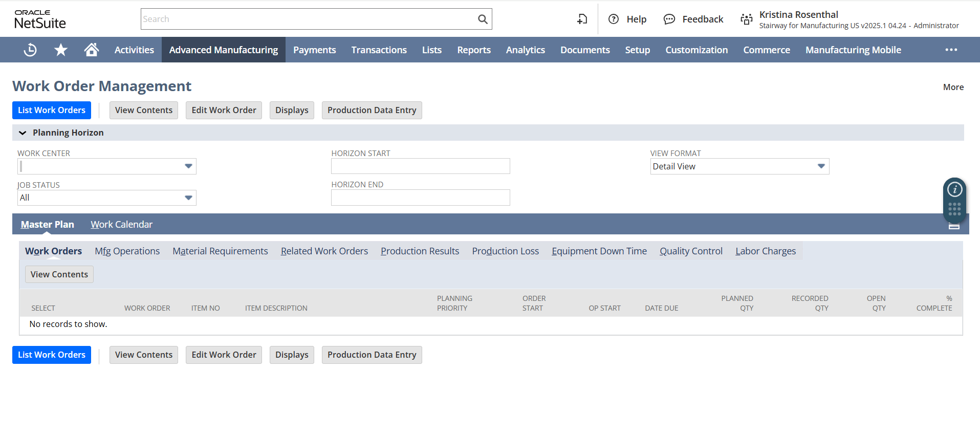The width and height of the screenshot is (980, 436).
Task: Open the Shortcuts star icon
Action: click(x=61, y=50)
